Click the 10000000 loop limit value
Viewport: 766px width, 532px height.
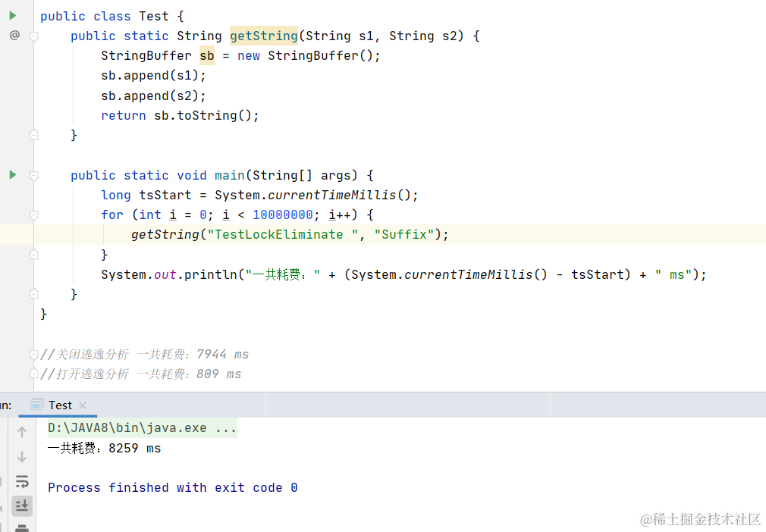[282, 214]
